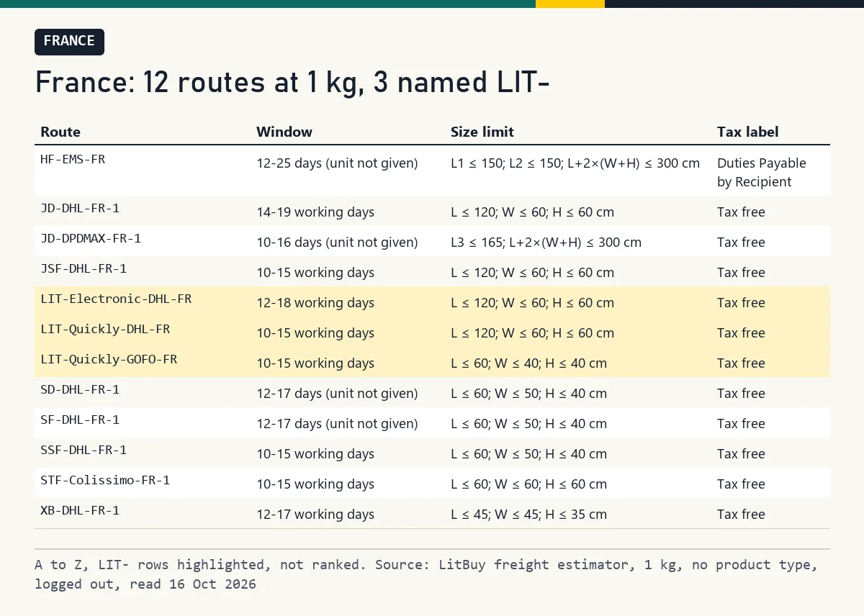Click the FRANCE badge label
Image resolution: width=864 pixels, height=616 pixels.
click(x=69, y=42)
